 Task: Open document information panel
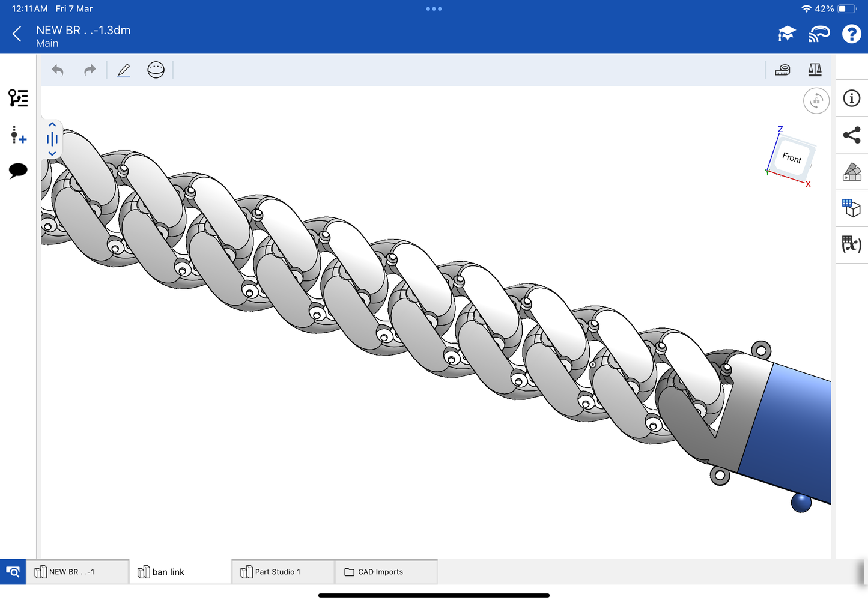tap(851, 98)
